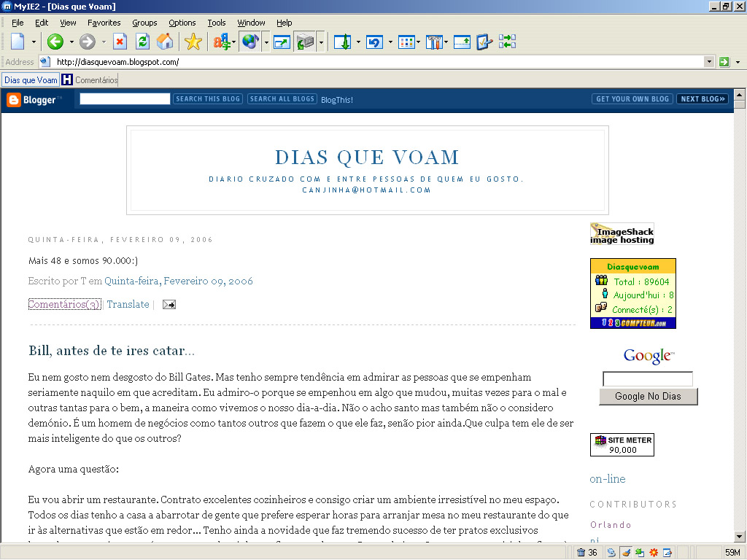
Task: Click the SEARCH THIS BLOG button
Action: pyautogui.click(x=207, y=99)
